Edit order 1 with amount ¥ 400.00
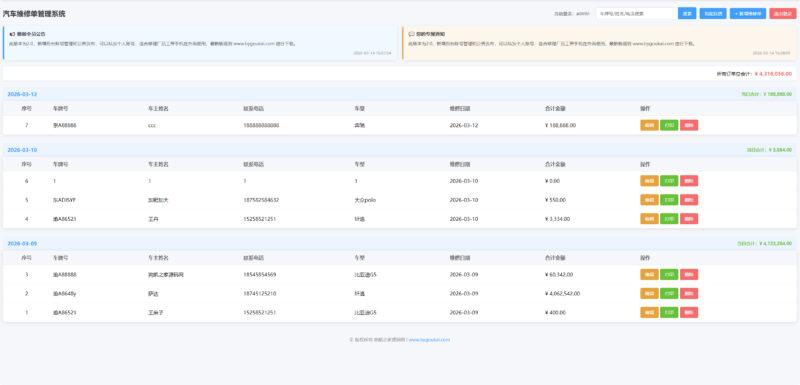This screenshot has height=385, width=800. coord(649,313)
